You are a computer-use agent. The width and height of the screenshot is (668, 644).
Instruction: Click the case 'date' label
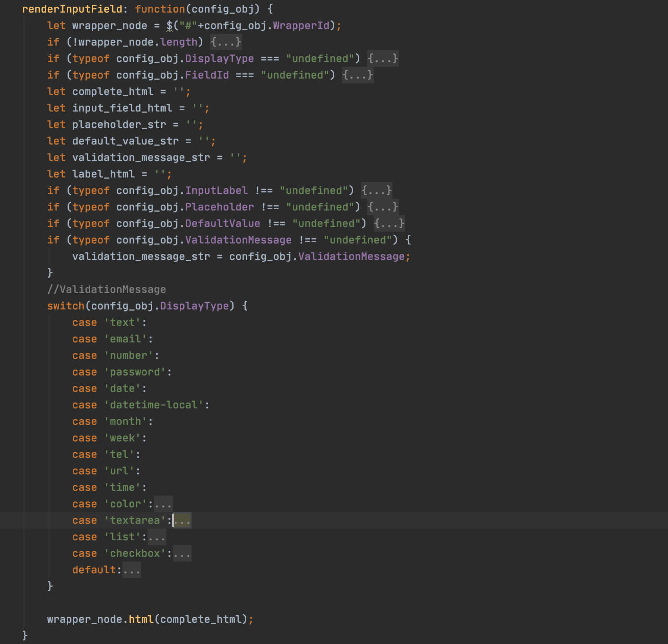(x=109, y=388)
